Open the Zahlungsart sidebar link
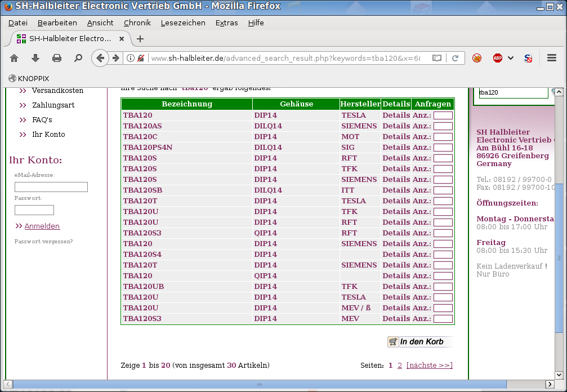 pos(53,105)
